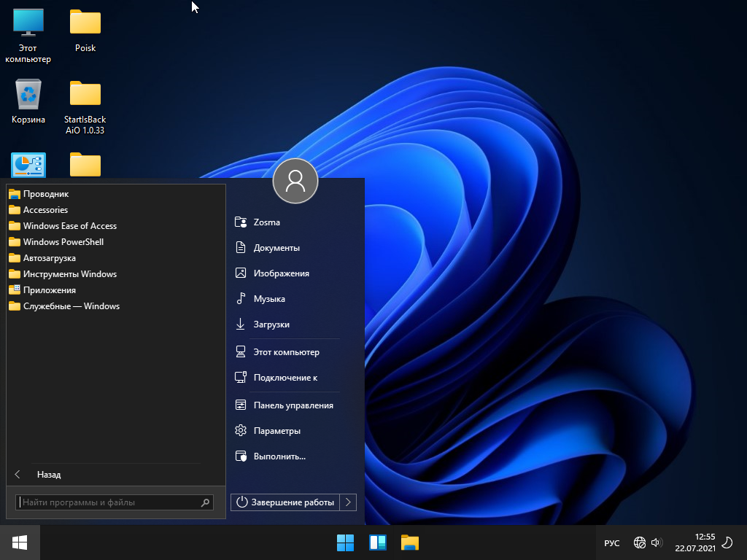The image size is (747, 560).
Task: Expand the Windows PowerShell folder
Action: pyautogui.click(x=63, y=242)
